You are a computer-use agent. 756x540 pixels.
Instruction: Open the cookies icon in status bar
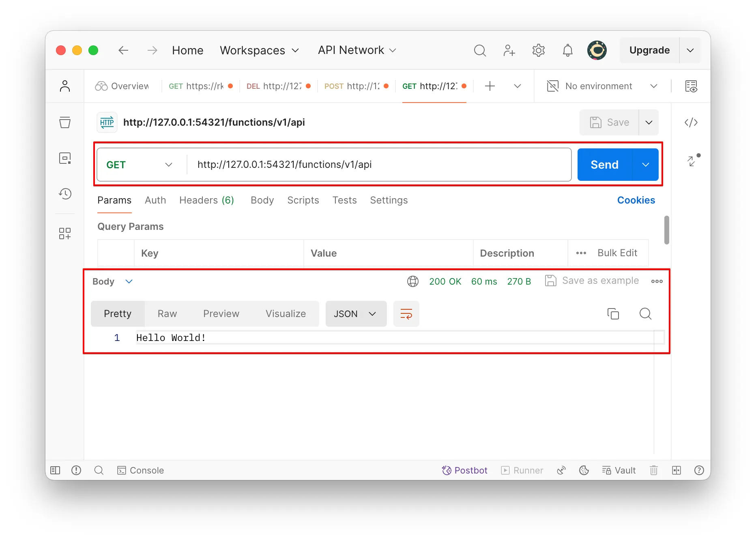coord(584,470)
